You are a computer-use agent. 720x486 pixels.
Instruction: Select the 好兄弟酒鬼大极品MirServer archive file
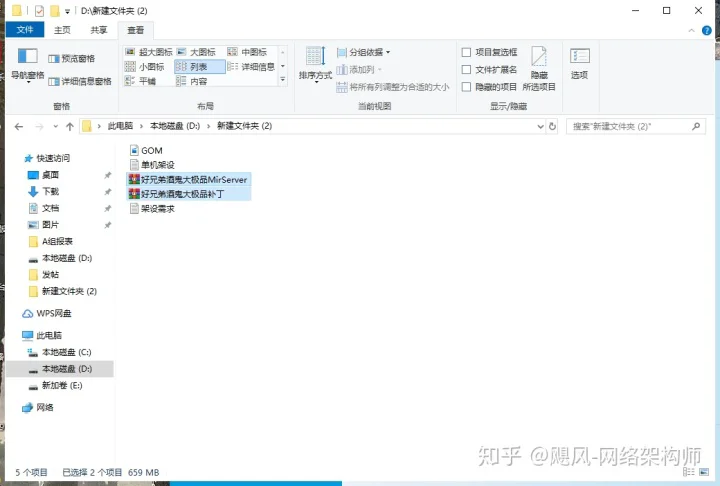(x=192, y=179)
